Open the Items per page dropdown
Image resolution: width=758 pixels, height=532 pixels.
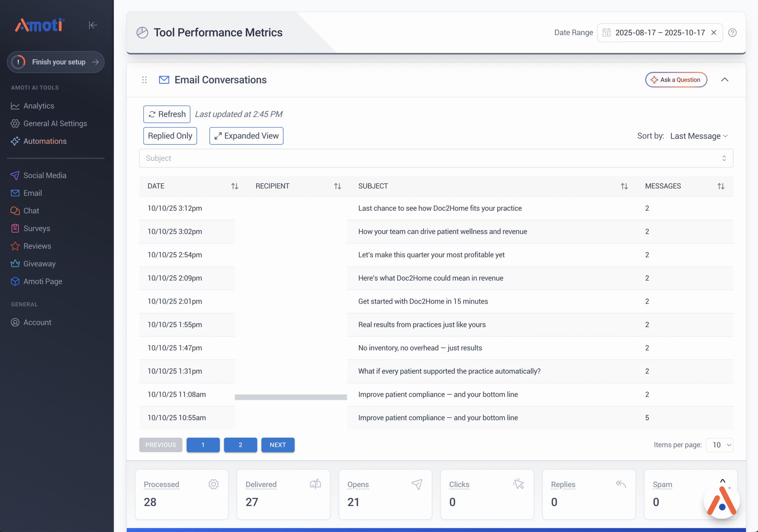(x=720, y=445)
